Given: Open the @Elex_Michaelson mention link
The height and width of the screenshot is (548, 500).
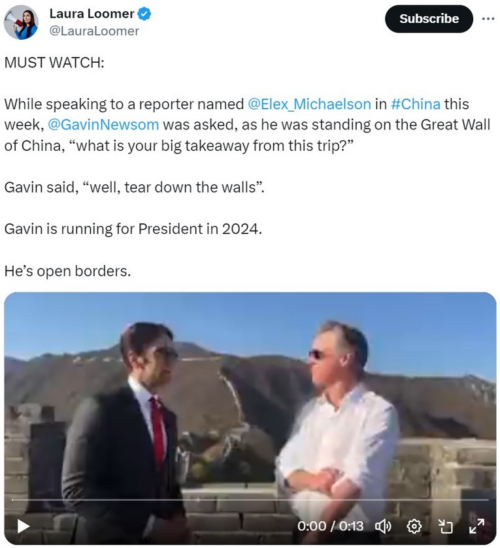Looking at the screenshot, I should (x=309, y=104).
